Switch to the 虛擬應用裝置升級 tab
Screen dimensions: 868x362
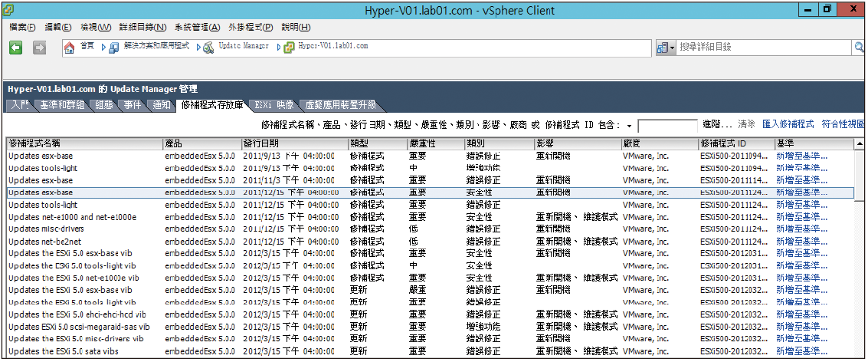[340, 105]
